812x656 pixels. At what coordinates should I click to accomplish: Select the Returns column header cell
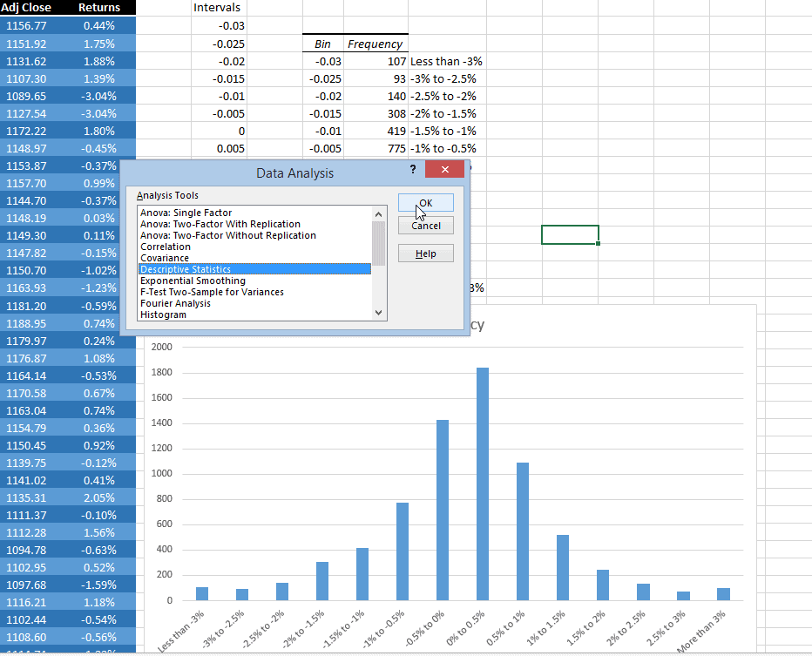pos(98,8)
